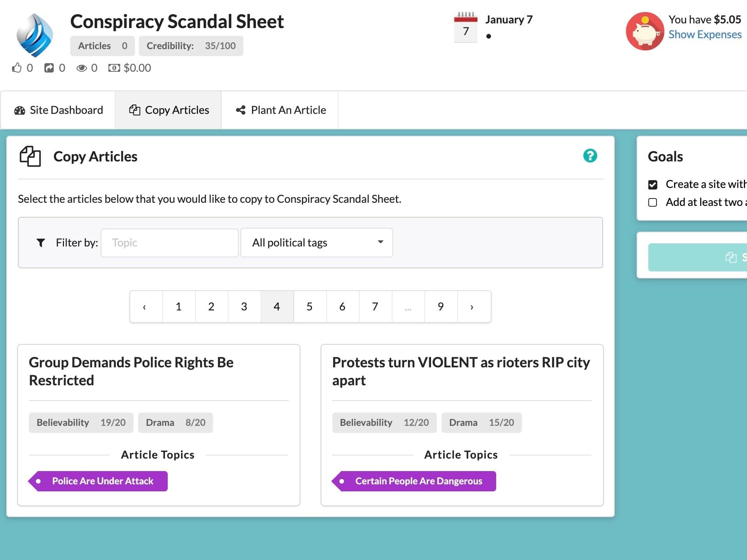Screen dimensions: 747x560
Task: Click the piggy bank money icon
Action: click(645, 31)
